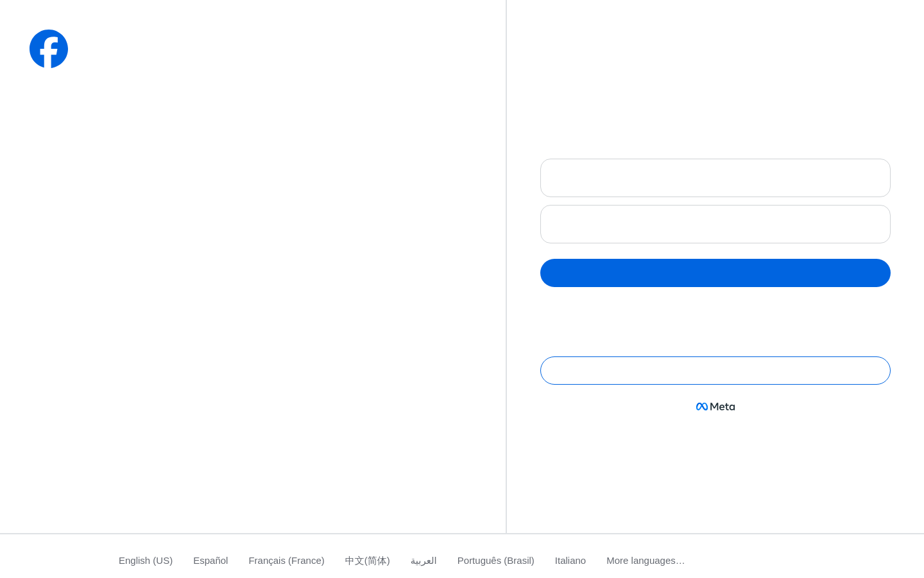Open More languages… list
Screen dimensions: 924x578
pos(646,561)
